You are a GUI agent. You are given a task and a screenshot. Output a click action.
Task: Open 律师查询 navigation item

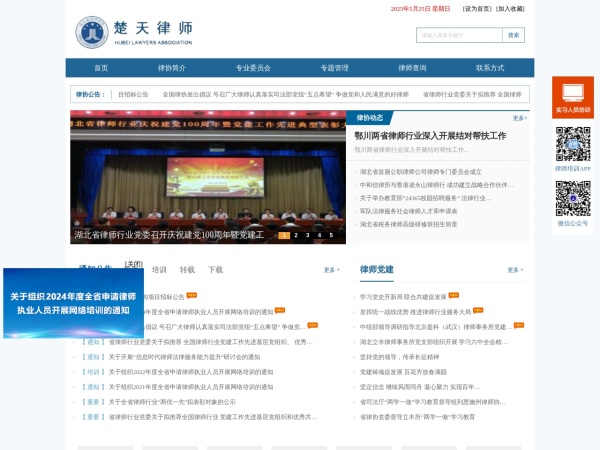click(412, 68)
